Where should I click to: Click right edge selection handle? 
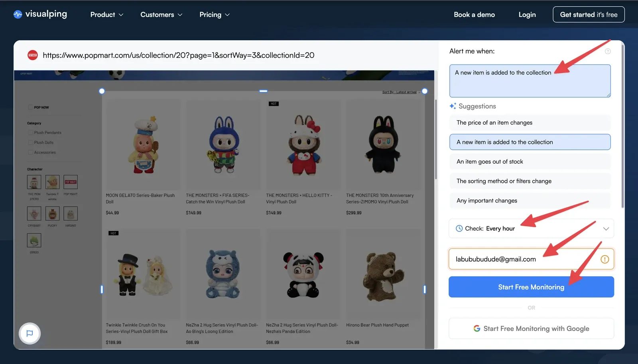pos(425,290)
